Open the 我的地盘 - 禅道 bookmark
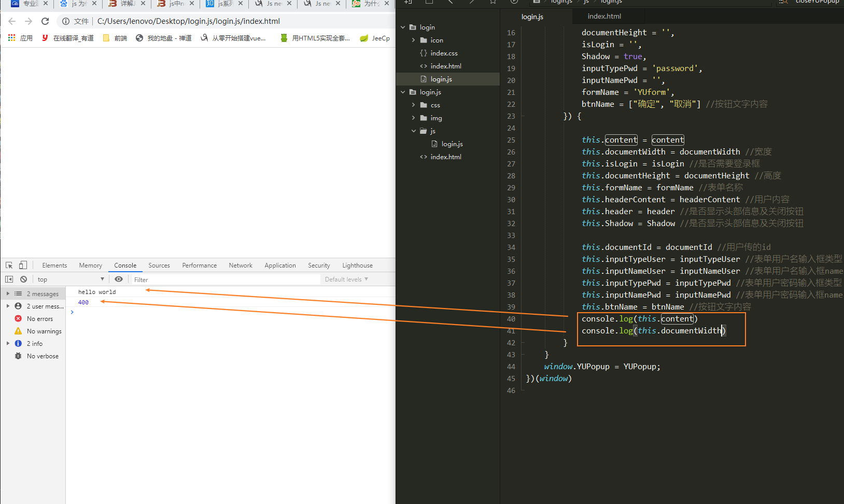The image size is (844, 504). (164, 38)
